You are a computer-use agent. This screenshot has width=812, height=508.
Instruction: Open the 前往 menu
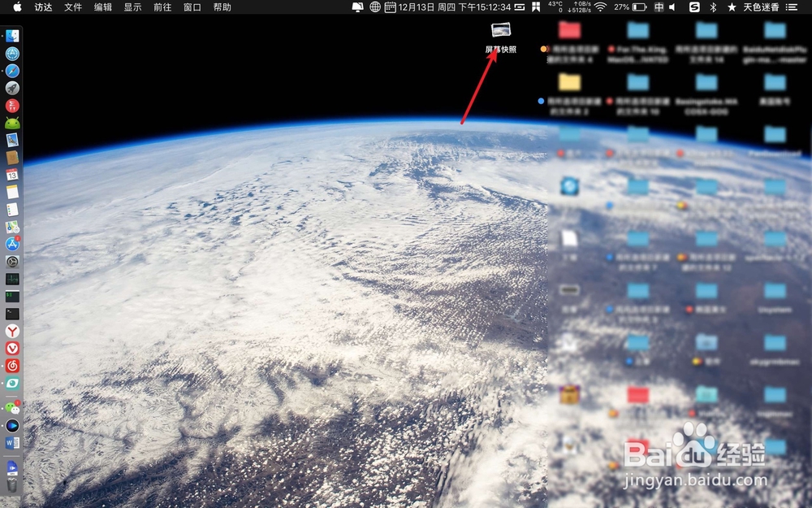coord(162,7)
